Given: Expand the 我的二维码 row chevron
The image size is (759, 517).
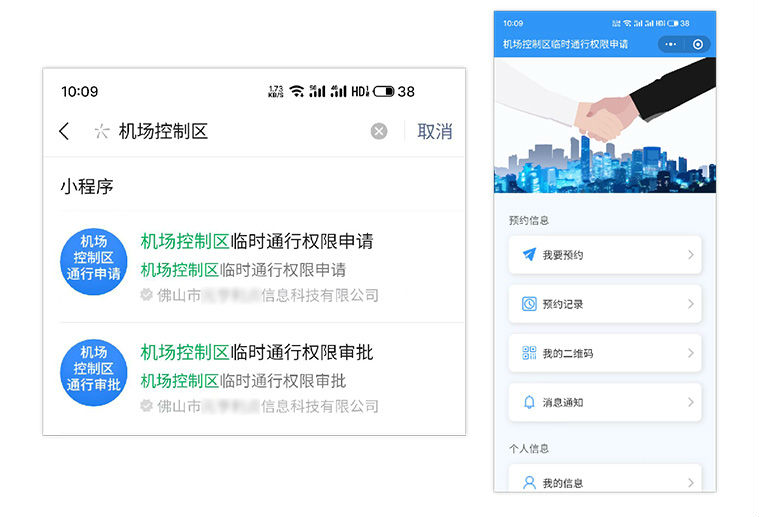Looking at the screenshot, I should coord(690,353).
